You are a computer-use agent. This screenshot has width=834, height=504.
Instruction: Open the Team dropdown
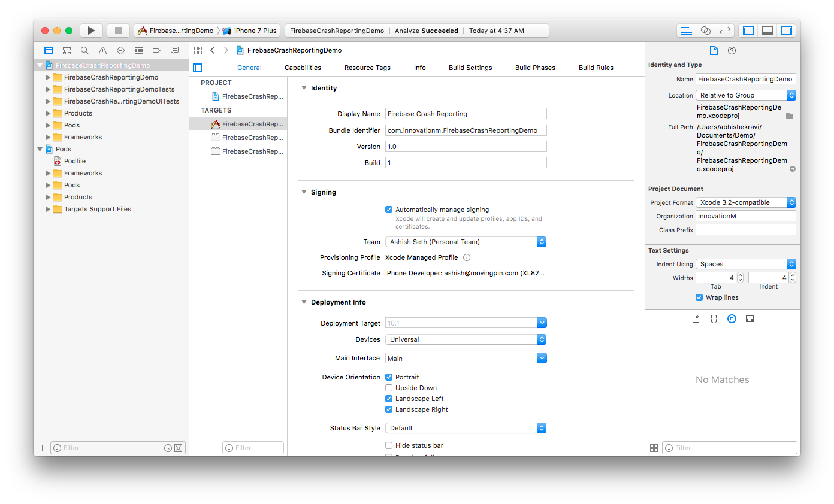466,242
